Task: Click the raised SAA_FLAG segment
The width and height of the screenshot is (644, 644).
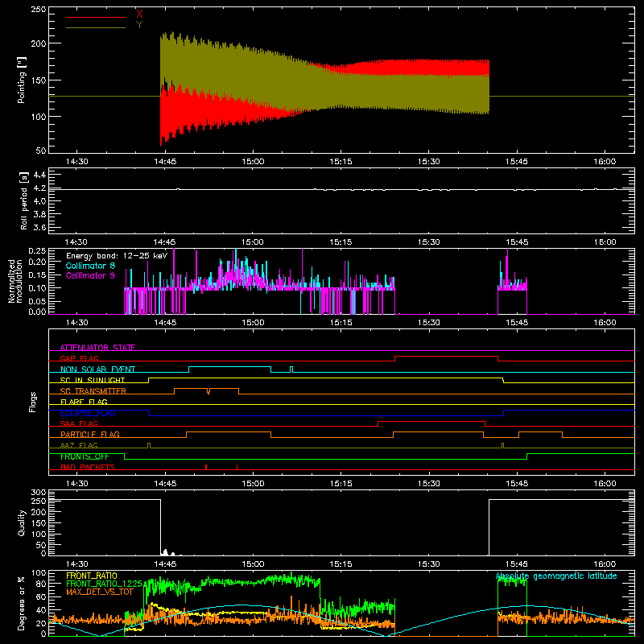Action: (431, 421)
